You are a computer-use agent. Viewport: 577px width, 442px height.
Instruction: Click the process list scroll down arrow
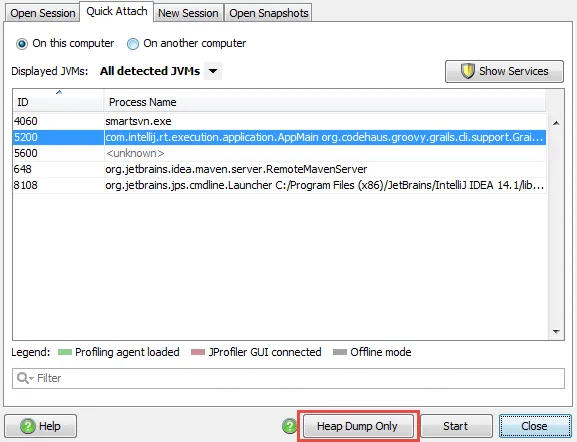click(x=556, y=332)
